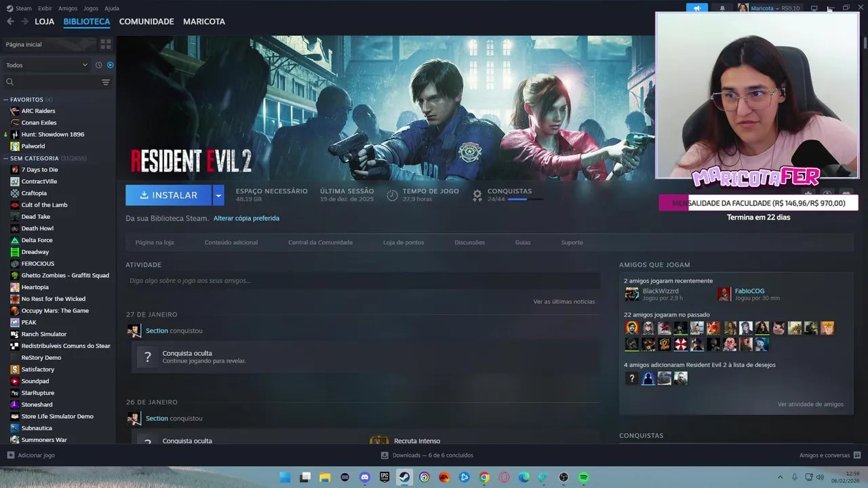Screen dimensions: 868x488
Task: Click the Section user link on 27 de Janeiro
Action: tap(157, 331)
